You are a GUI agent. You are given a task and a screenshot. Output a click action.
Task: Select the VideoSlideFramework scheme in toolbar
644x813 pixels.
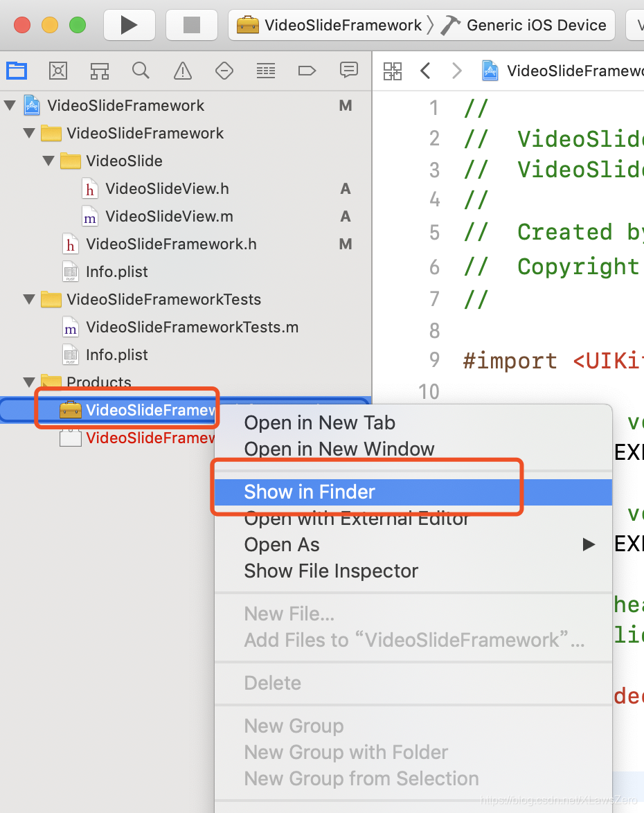[x=329, y=25]
